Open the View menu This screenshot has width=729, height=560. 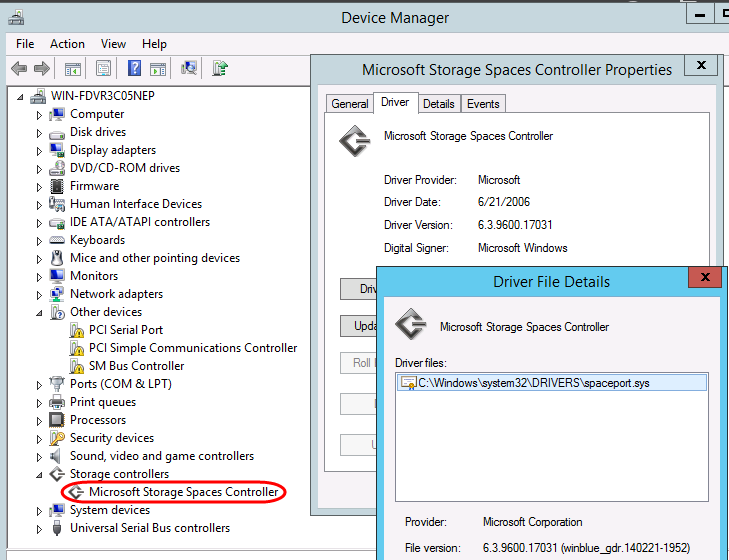[113, 44]
